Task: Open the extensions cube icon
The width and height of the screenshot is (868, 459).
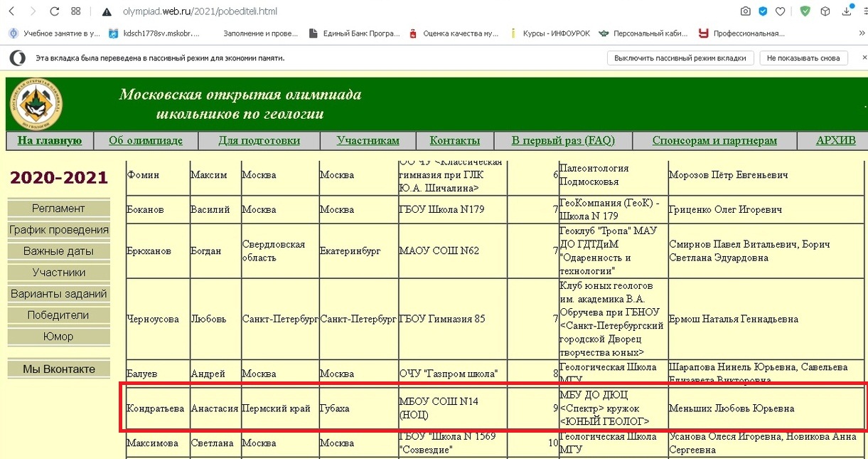Action: click(825, 11)
